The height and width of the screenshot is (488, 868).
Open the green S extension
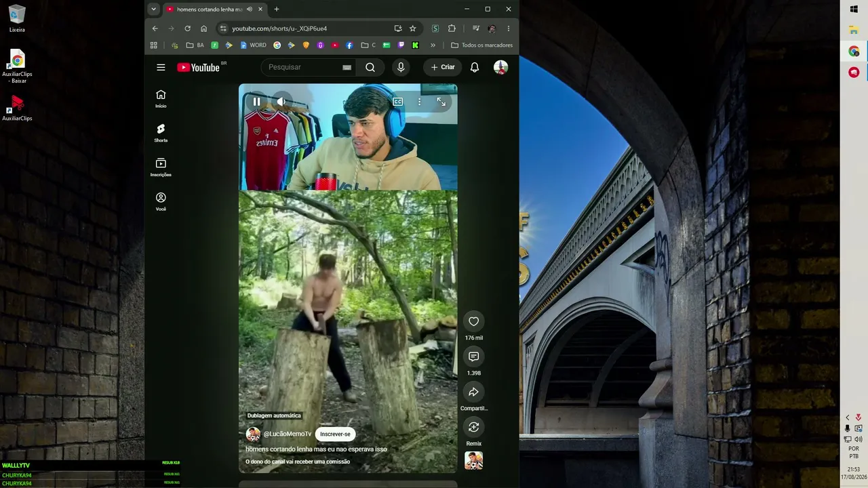pos(435,28)
